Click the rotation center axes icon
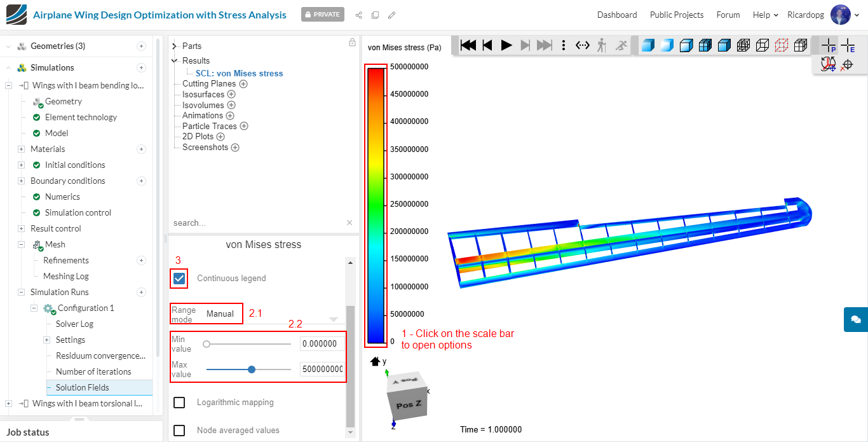Screen dimensions: 868x442 click(x=829, y=64)
